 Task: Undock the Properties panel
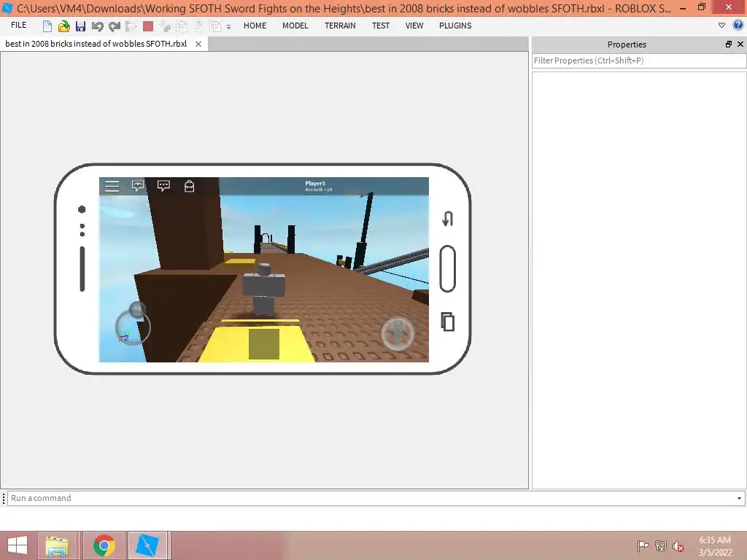click(x=729, y=44)
